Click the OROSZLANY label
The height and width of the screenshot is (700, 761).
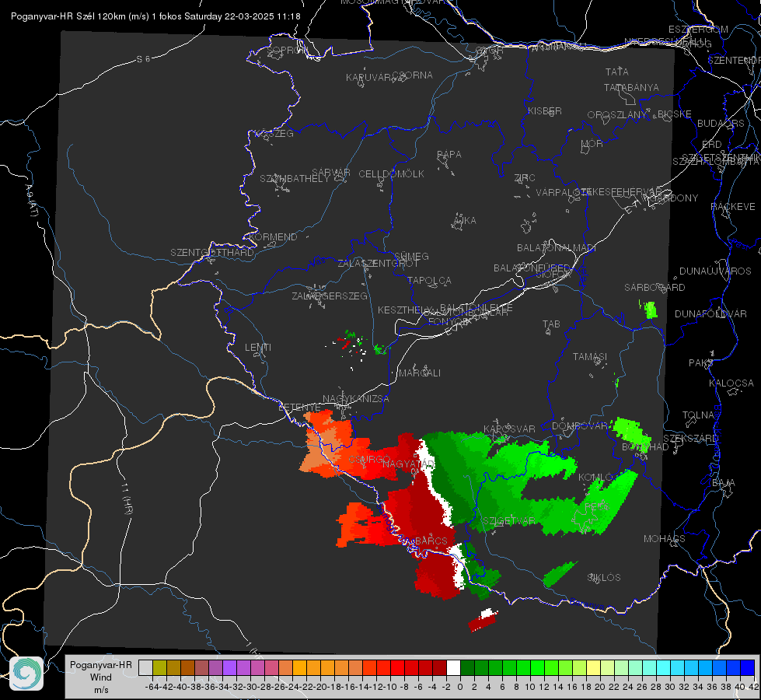point(617,114)
